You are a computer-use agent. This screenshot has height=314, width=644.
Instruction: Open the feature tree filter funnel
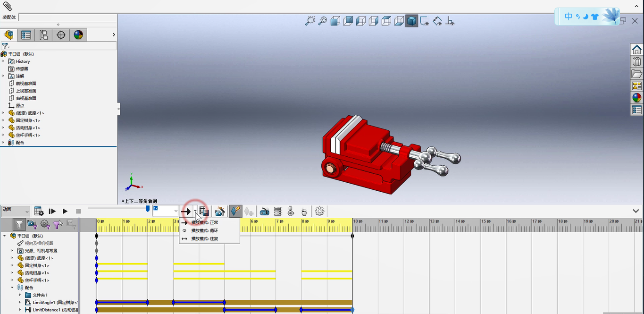point(5,46)
